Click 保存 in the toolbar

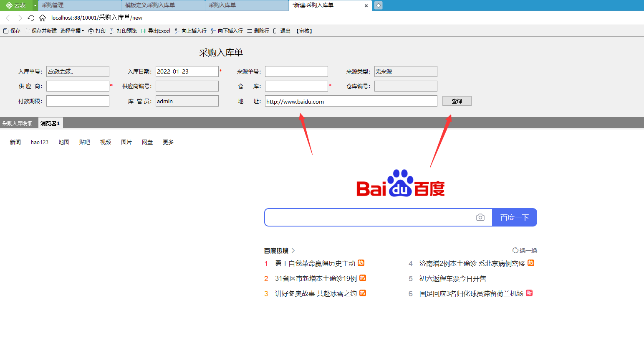(12, 31)
